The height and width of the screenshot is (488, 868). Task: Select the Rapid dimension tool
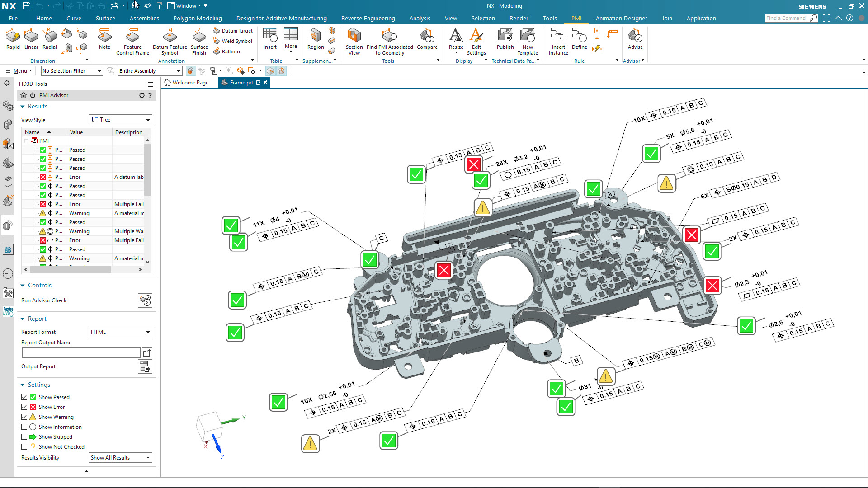point(13,41)
